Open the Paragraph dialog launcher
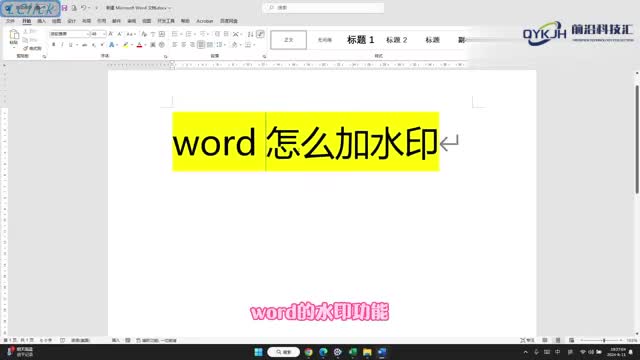The image size is (640, 360). pyautogui.click(x=264, y=56)
